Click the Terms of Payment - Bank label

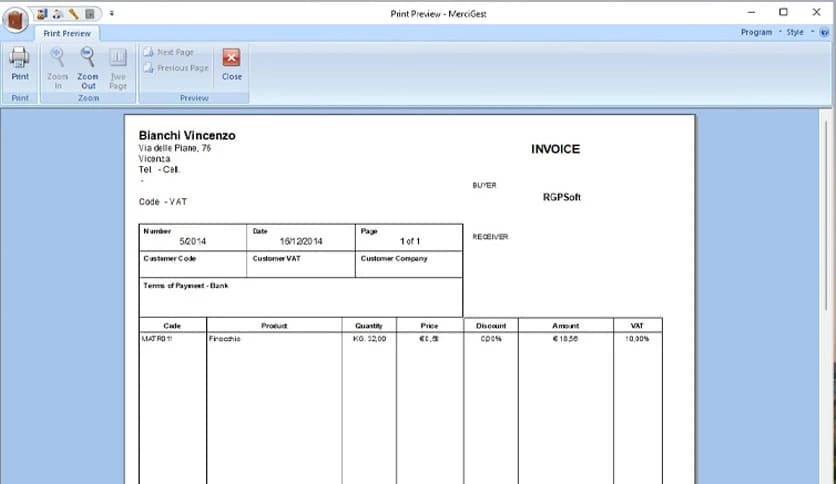click(186, 286)
